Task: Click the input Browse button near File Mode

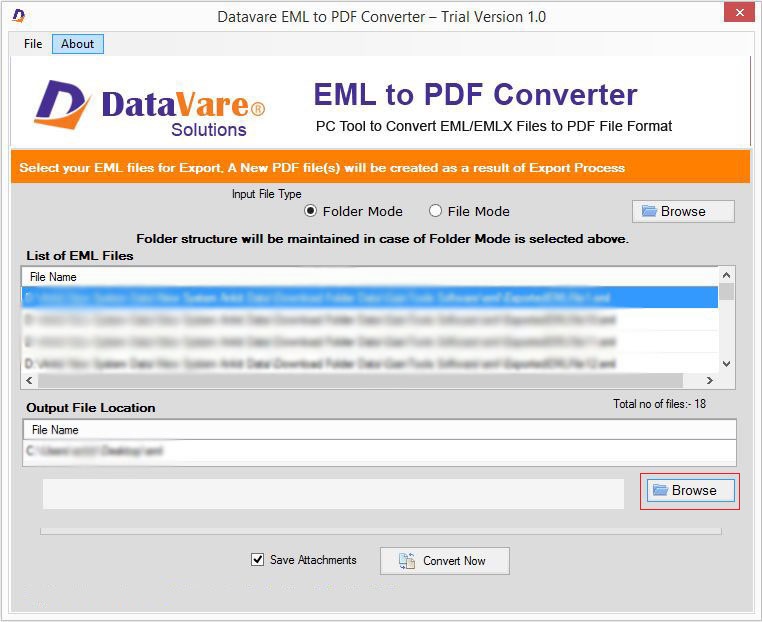Action: (683, 211)
